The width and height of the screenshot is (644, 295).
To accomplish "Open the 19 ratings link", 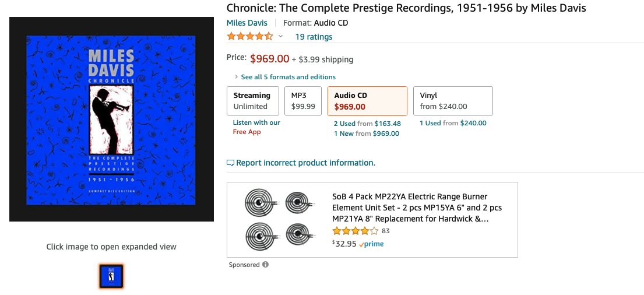I will (x=314, y=37).
